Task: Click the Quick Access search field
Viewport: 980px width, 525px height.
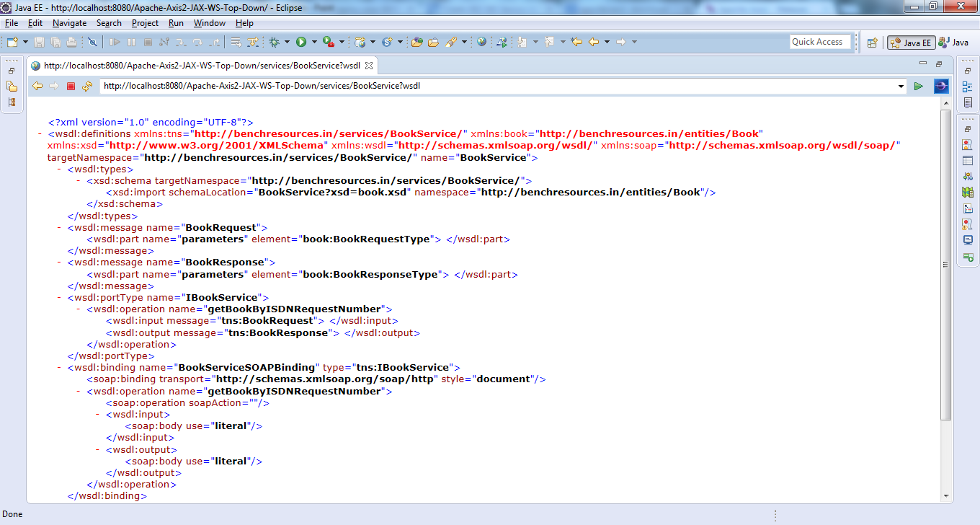Action: (x=820, y=42)
